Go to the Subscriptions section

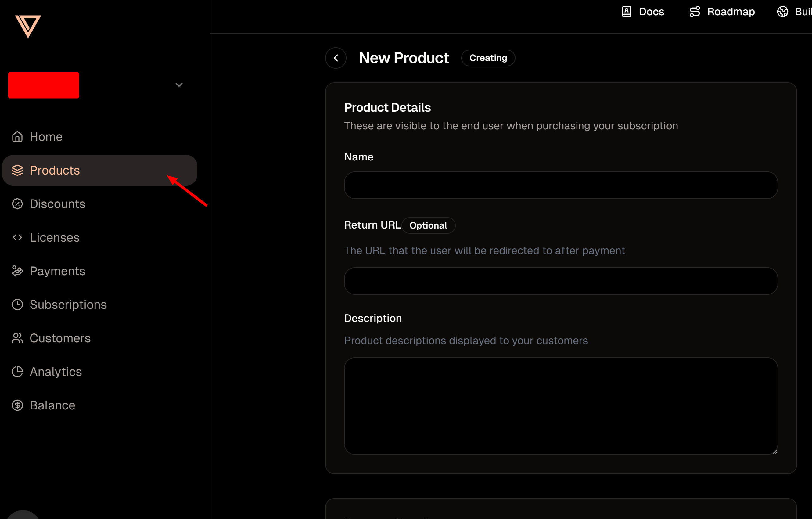tap(68, 305)
